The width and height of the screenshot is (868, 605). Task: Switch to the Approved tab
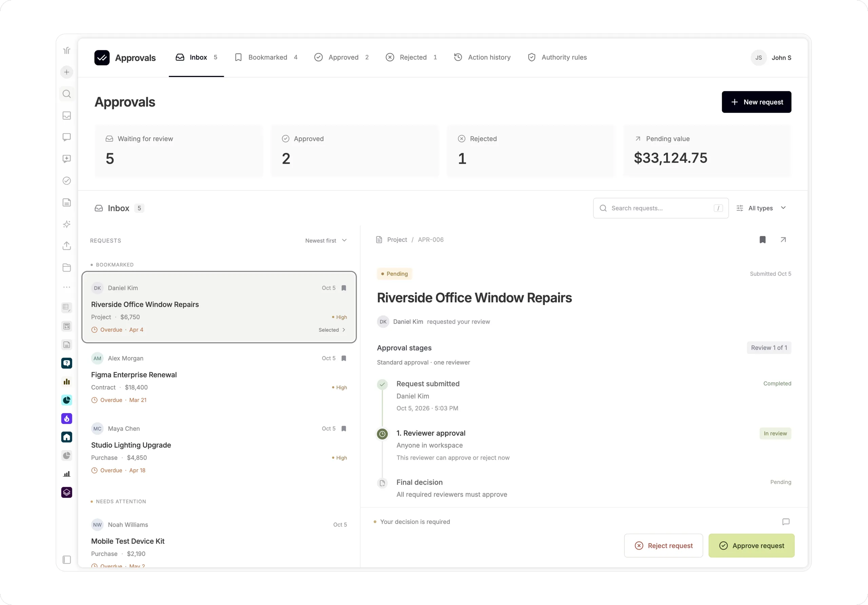341,57
